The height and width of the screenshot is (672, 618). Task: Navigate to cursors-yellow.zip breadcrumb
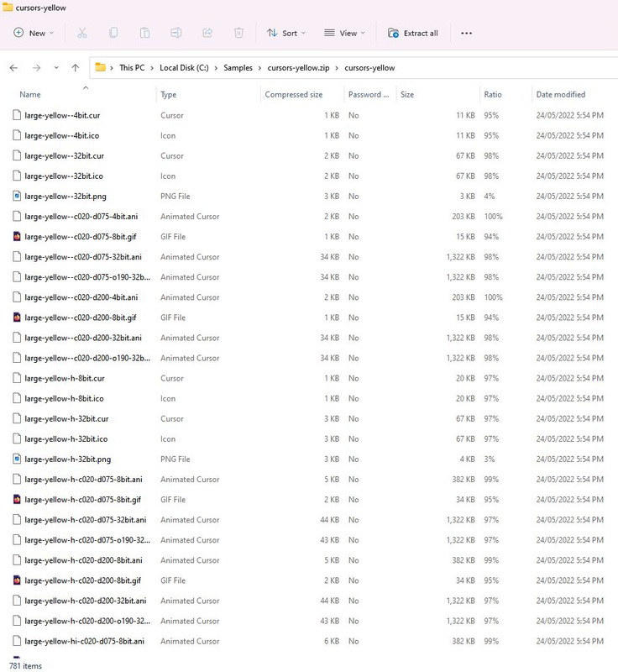point(299,68)
